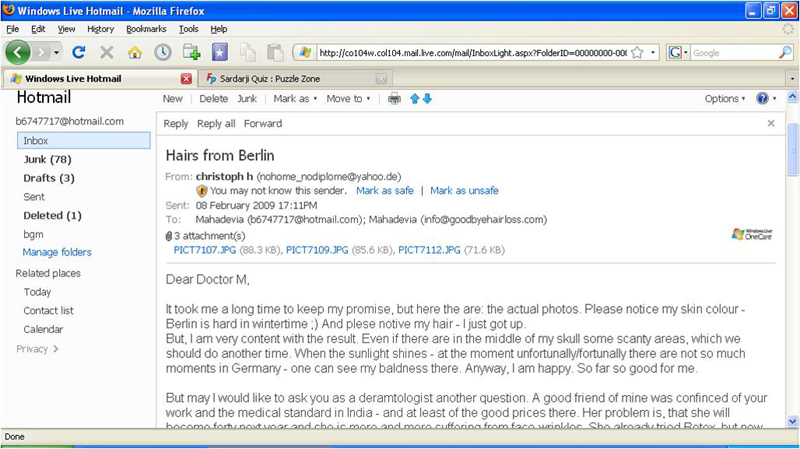Open the Junk (78) folder
Screen dimensions: 800x449
47,159
